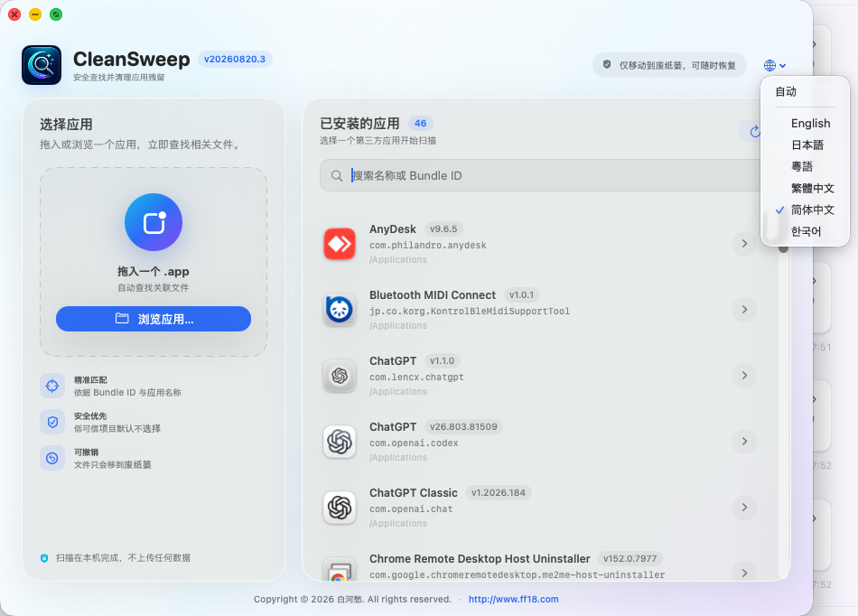Click the 安全优先 shield icon

pos(52,422)
